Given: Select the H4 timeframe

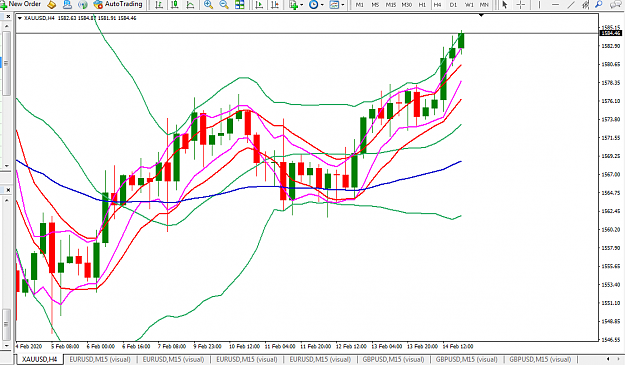Looking at the screenshot, I should click(438, 5).
